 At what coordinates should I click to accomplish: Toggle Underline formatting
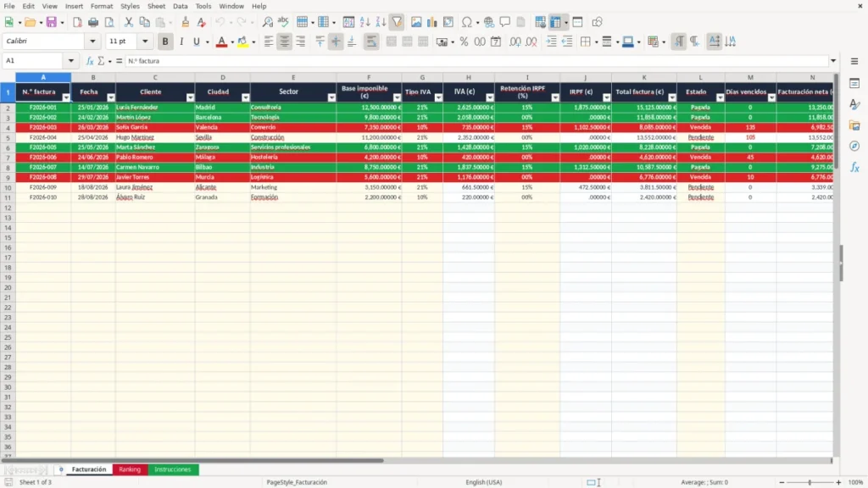[x=197, y=42]
